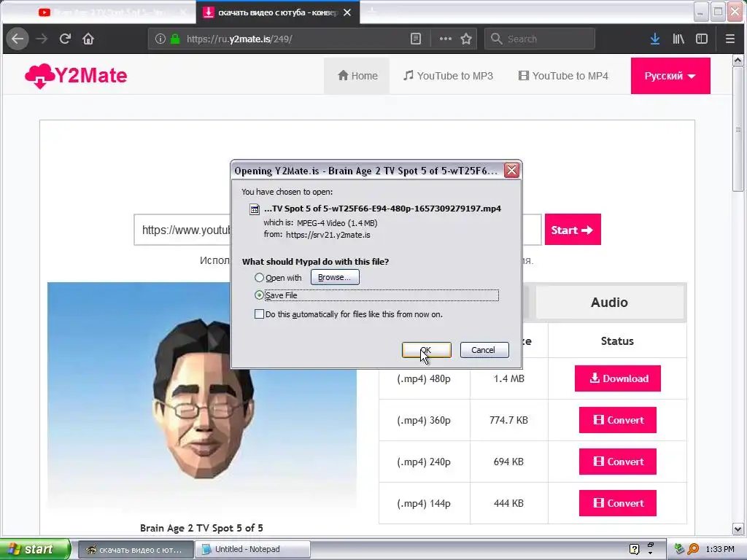
Task: Open YouTube to MP4 page
Action: (563, 76)
